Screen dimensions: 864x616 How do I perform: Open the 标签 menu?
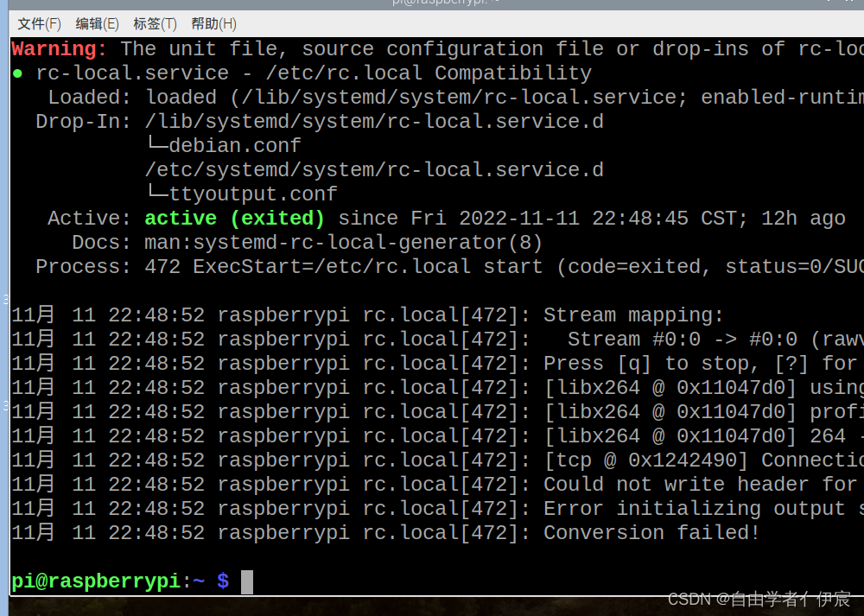[x=154, y=23]
